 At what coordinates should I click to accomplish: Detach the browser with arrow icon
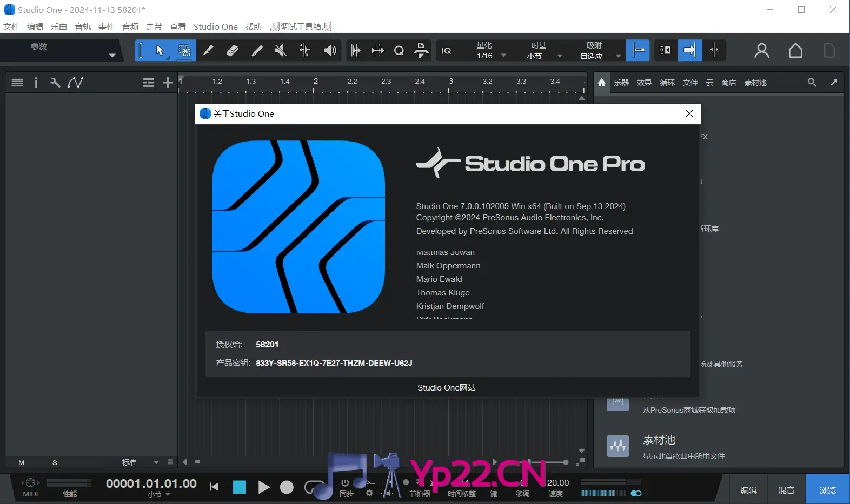(834, 82)
